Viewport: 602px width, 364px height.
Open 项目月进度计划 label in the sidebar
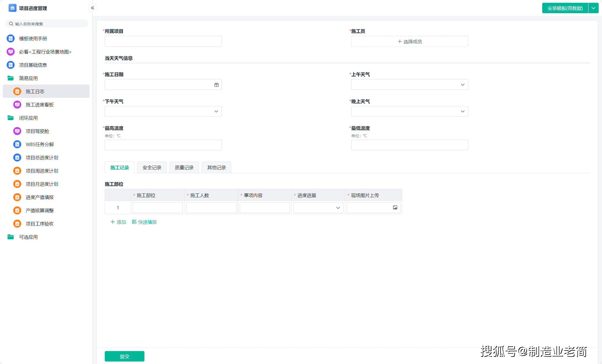coord(42,184)
